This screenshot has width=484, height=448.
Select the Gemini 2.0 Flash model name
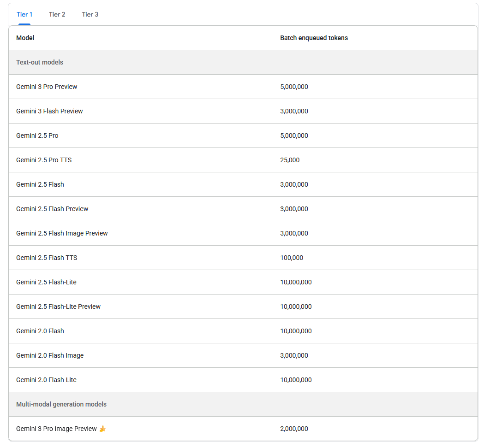click(40, 331)
